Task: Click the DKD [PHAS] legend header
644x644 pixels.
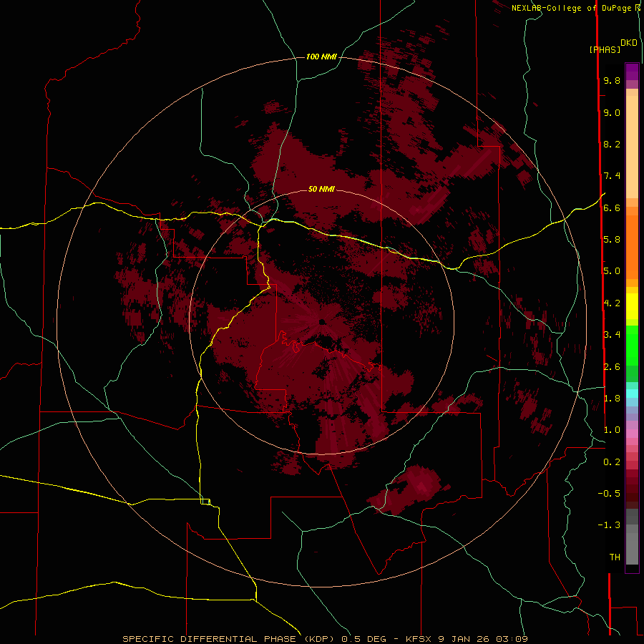Action: 613,46
